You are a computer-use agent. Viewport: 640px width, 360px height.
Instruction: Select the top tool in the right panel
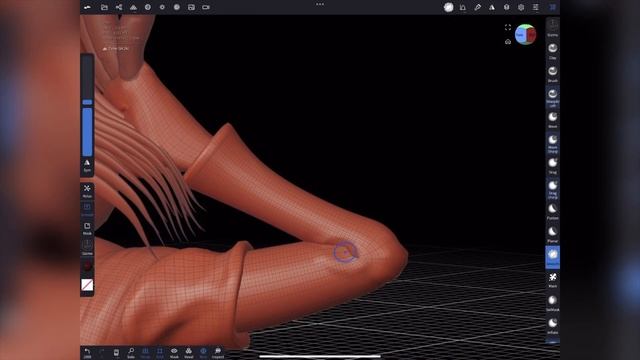coord(553,28)
